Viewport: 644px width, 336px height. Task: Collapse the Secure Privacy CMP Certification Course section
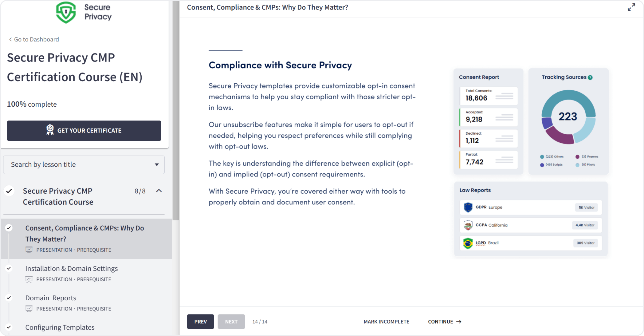[159, 191]
